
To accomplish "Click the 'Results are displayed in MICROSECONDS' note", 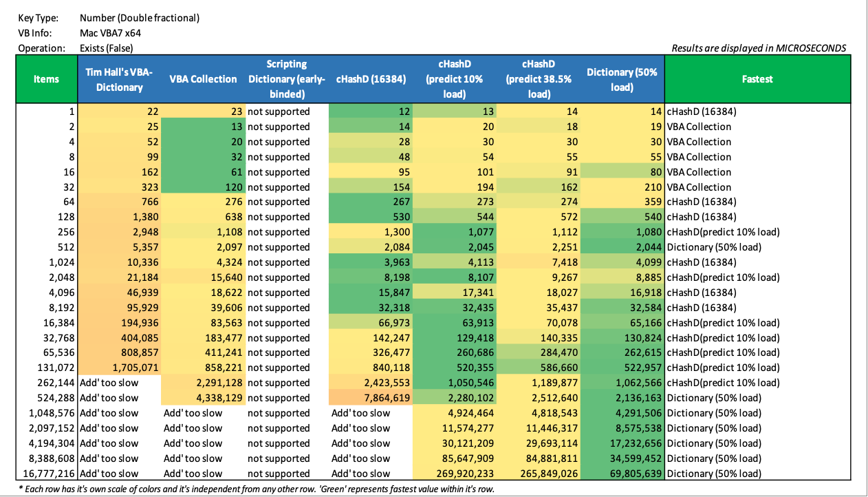I will click(759, 48).
